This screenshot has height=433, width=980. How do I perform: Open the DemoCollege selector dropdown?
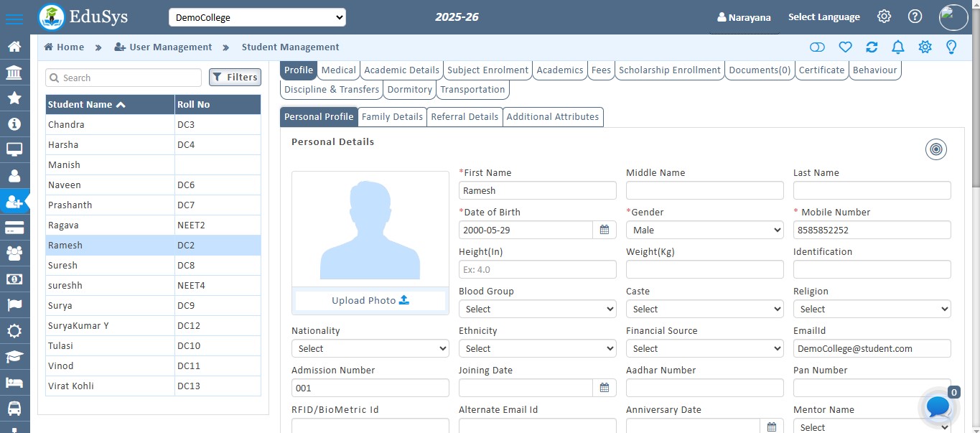[256, 17]
